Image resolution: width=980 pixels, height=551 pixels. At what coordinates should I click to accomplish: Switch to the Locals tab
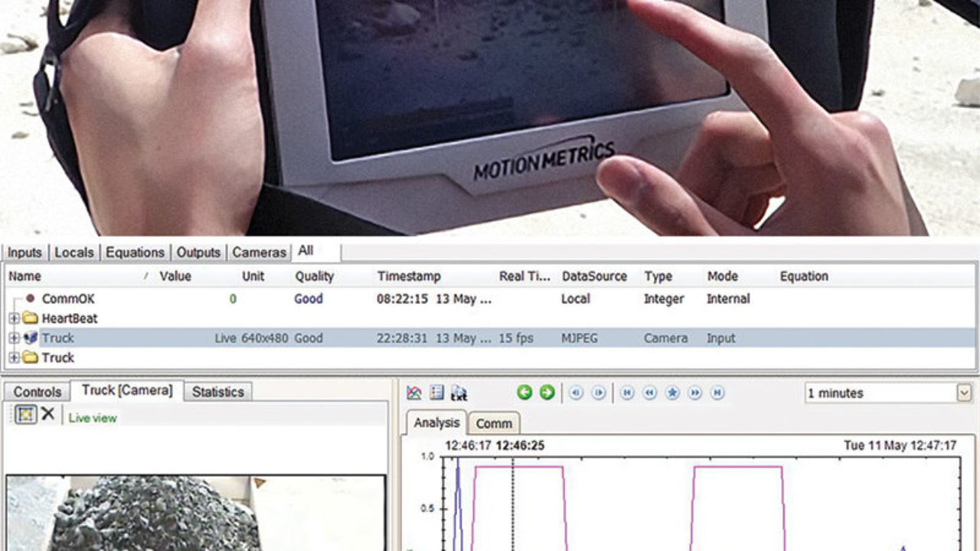coord(74,252)
